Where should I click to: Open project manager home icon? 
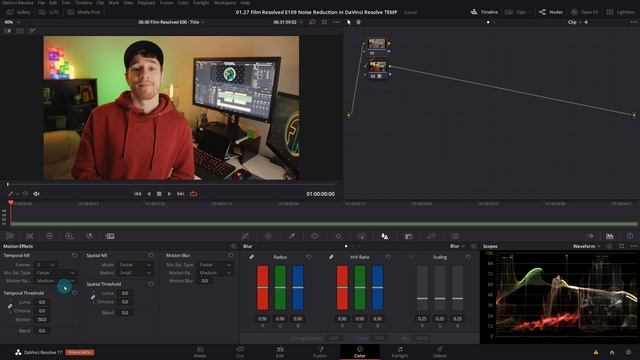(x=612, y=352)
